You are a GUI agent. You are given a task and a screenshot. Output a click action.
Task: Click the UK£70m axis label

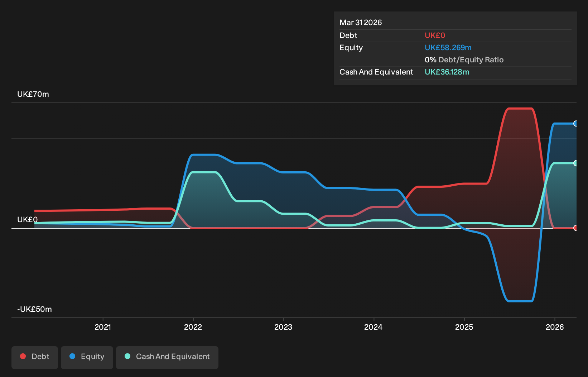click(x=33, y=94)
